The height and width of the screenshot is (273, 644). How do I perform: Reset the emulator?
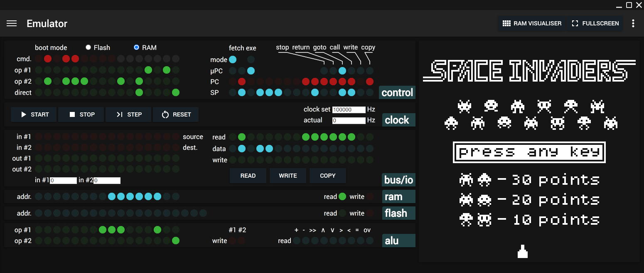click(x=176, y=114)
